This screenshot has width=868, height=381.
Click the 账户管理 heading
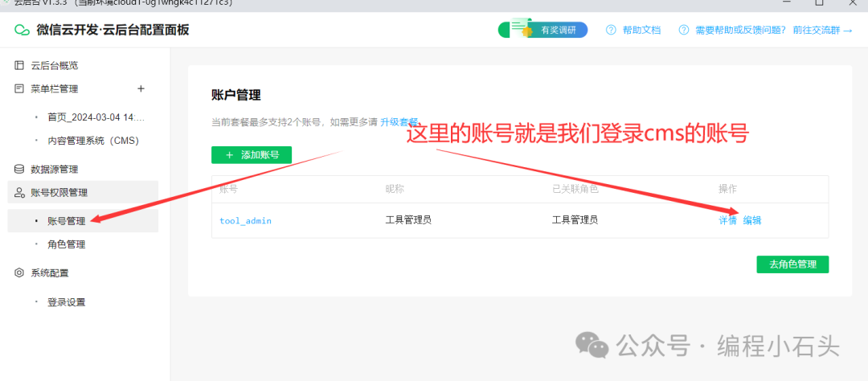pos(235,95)
